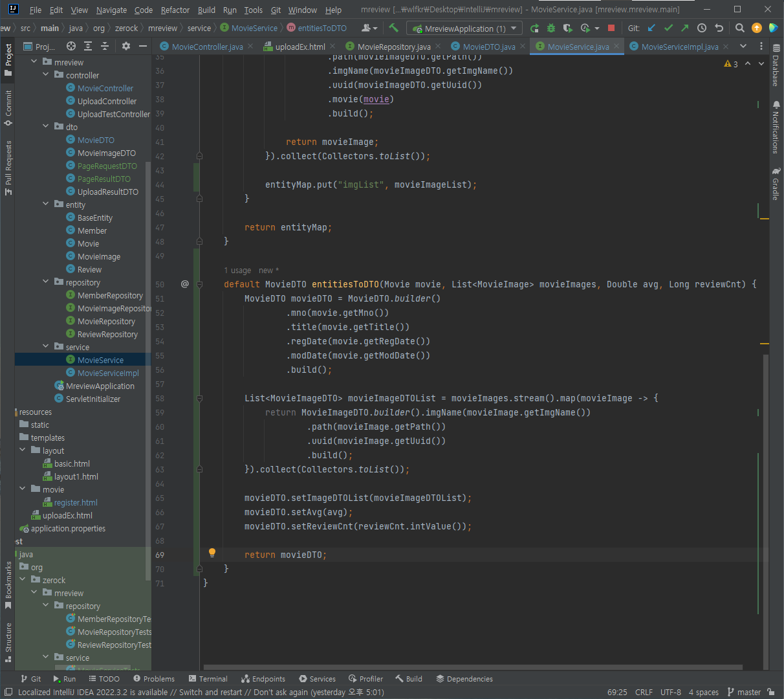Click the Rollback undo icon
The height and width of the screenshot is (699, 784).
[x=719, y=28]
